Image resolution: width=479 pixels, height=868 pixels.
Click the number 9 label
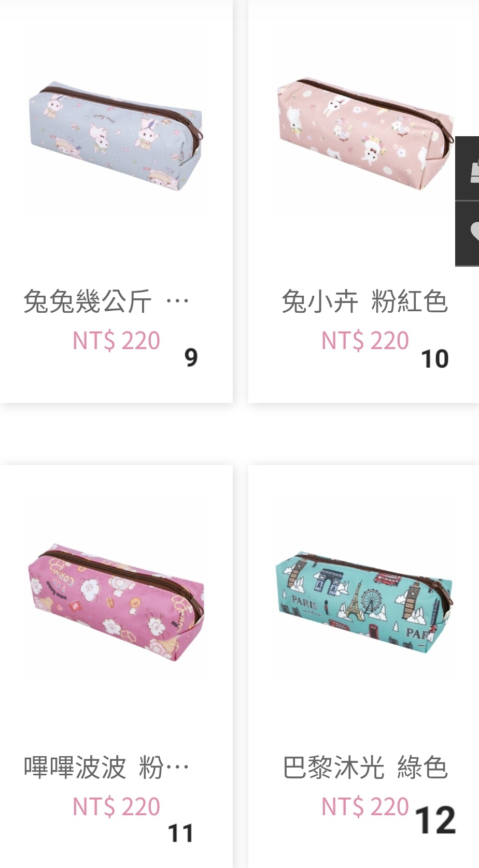point(191,357)
